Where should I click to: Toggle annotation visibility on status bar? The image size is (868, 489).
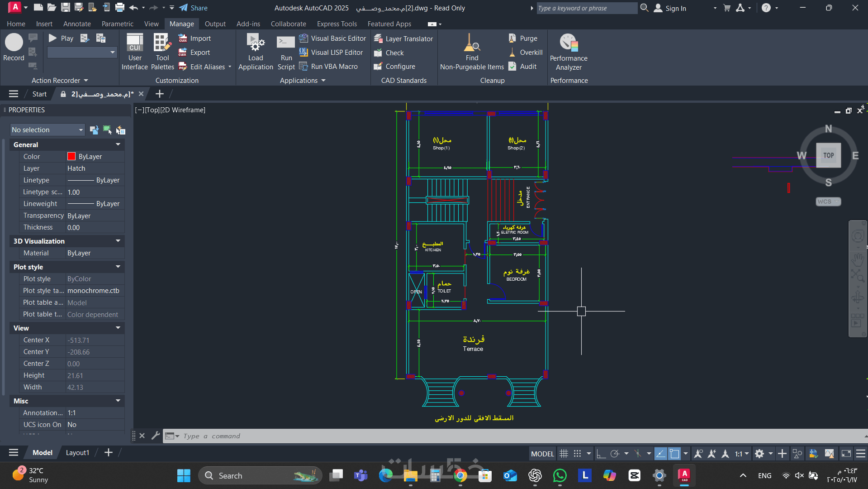pyautogui.click(x=698, y=453)
